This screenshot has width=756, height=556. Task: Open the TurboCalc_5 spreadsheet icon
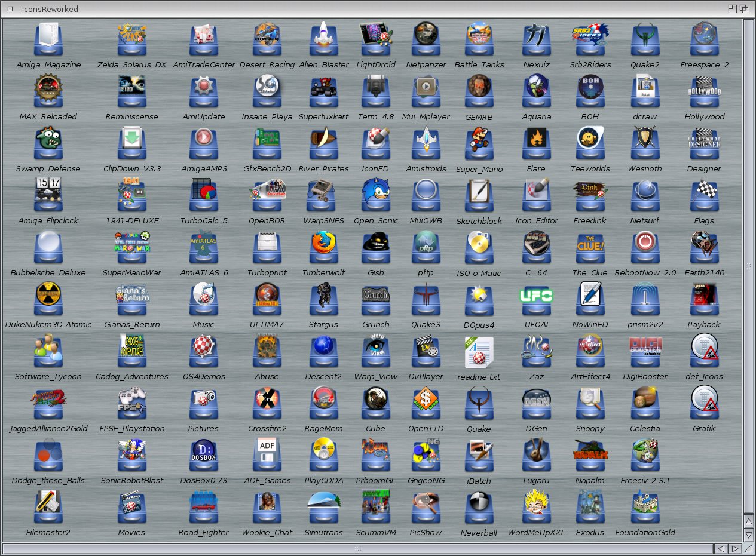coord(203,196)
